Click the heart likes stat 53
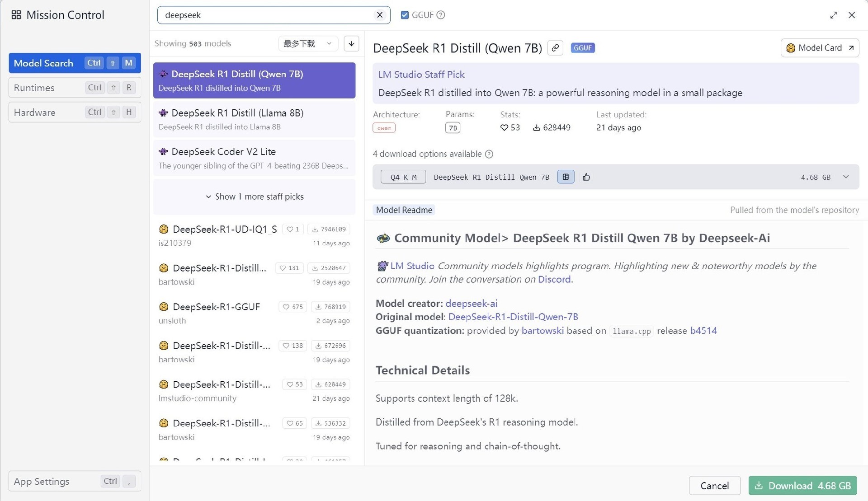 pos(510,128)
